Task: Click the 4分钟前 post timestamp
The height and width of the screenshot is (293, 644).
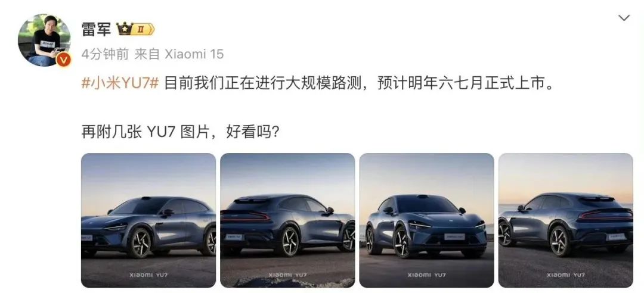Action: pyautogui.click(x=105, y=54)
